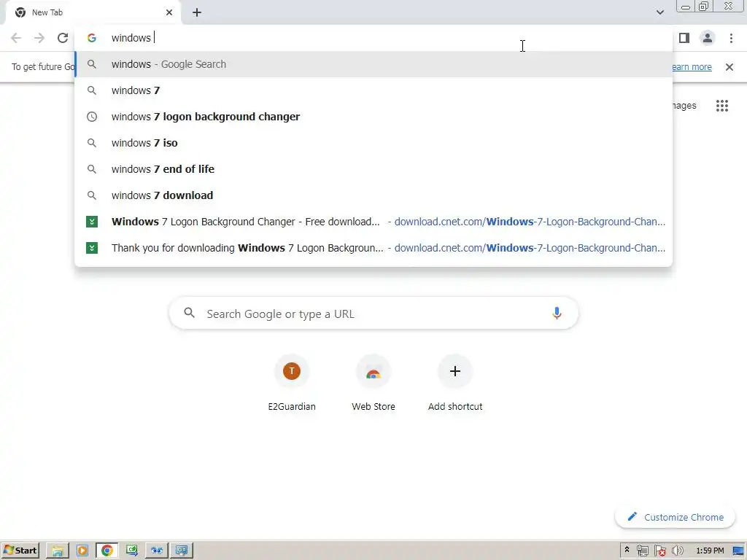Screen dimensions: 747x560
Task: Show hidden tray icons arrow
Action: pos(627,550)
